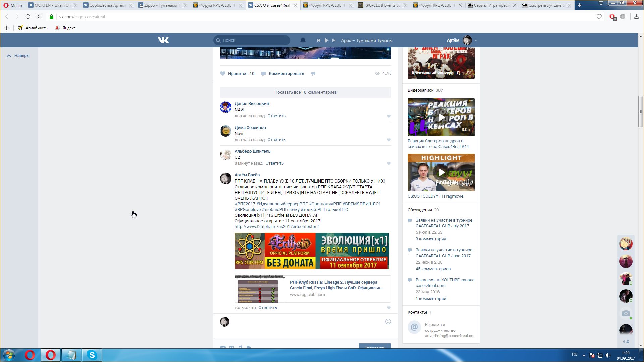Like Дима Хозяинов's Navi comment
The image size is (644, 362).
(389, 140)
